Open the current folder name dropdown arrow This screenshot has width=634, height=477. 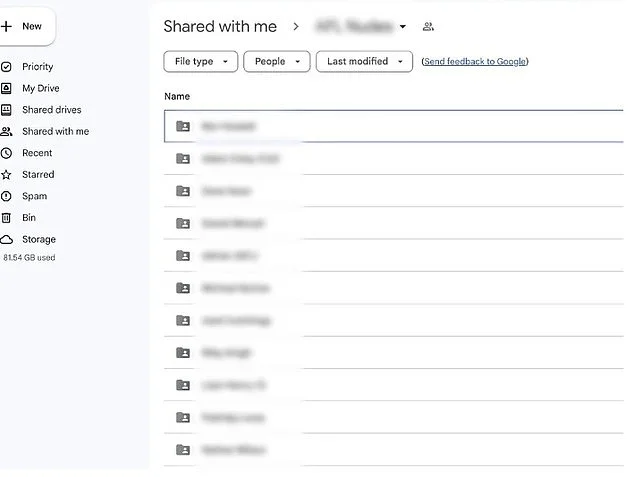403,27
